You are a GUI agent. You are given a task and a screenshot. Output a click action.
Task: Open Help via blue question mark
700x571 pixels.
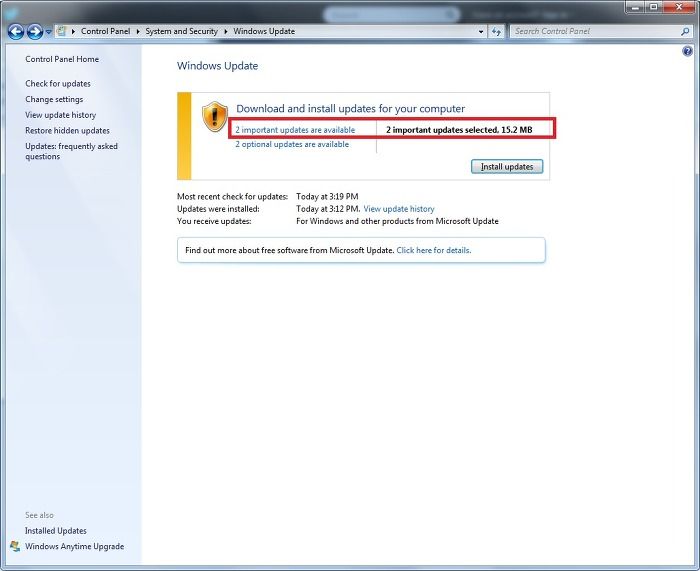point(688,51)
